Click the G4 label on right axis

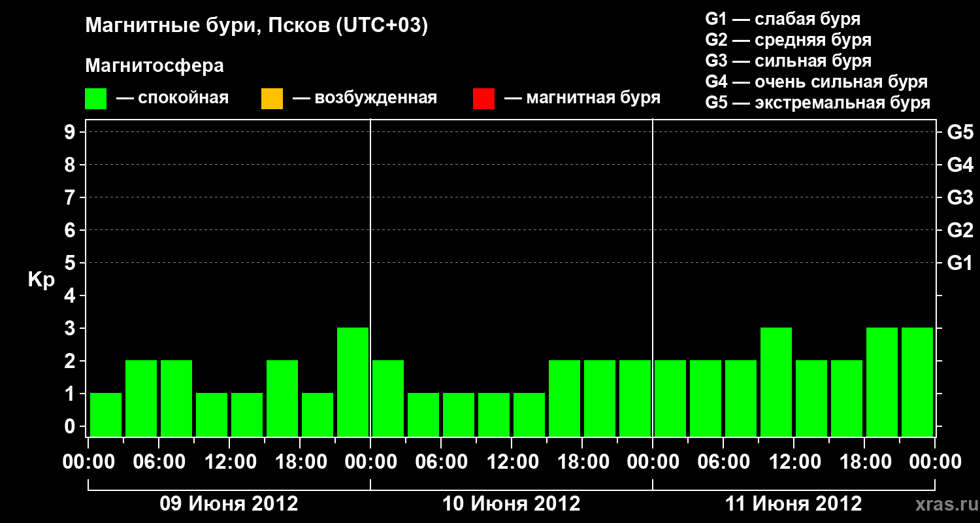tap(960, 165)
